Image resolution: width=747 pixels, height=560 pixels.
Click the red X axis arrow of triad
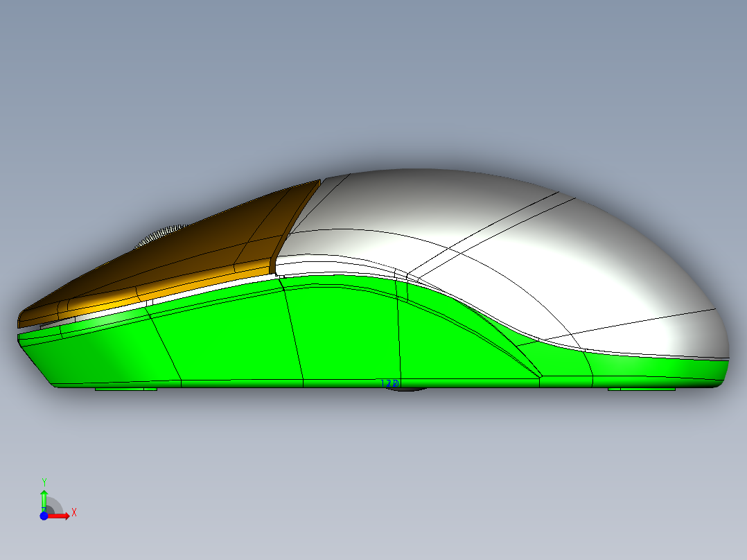point(59,516)
